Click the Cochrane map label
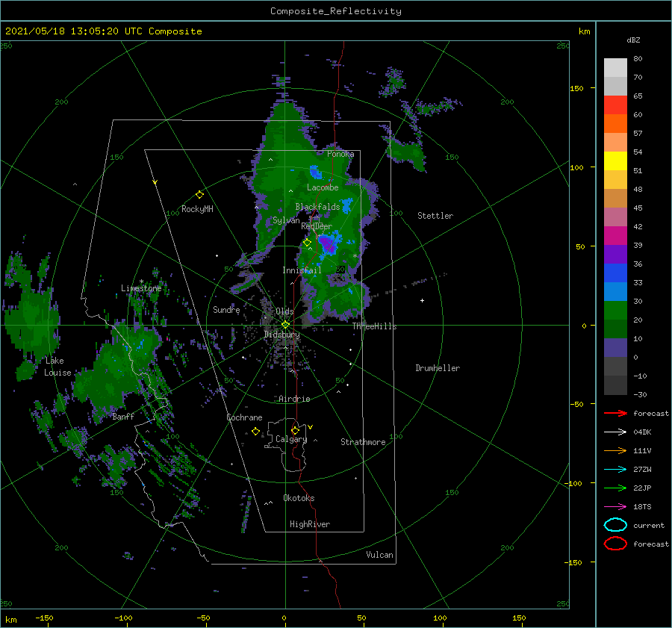The height and width of the screenshot is (628, 672). [244, 417]
